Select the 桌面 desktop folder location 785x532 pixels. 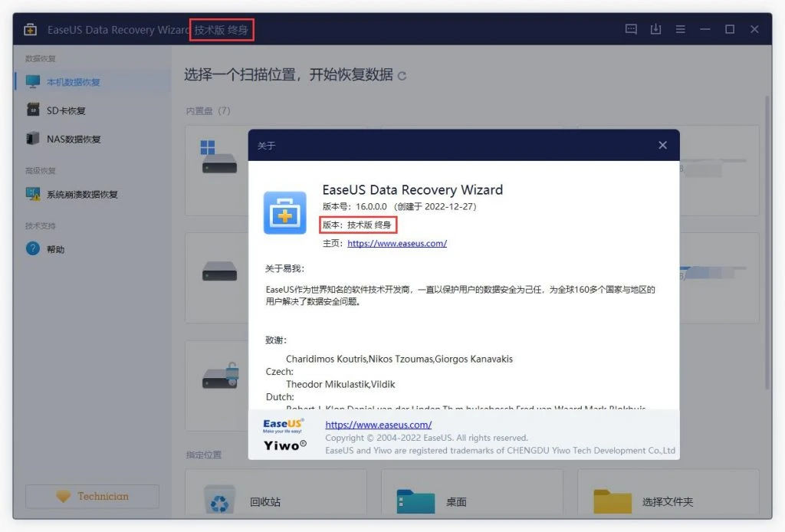[x=456, y=502]
